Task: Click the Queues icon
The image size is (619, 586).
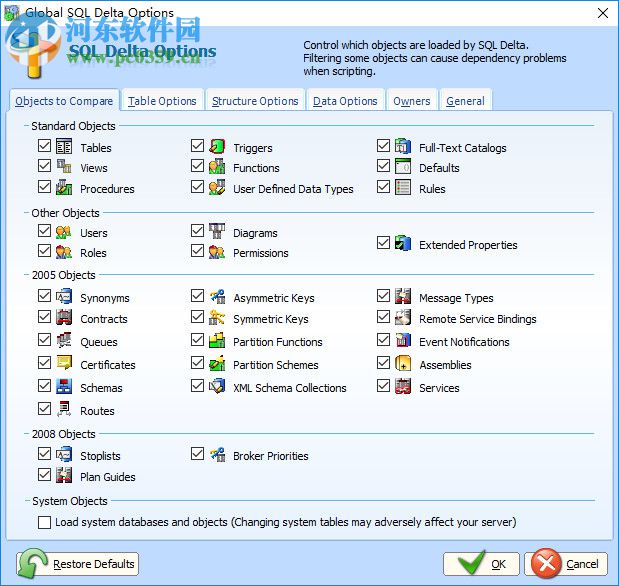Action: (x=64, y=340)
